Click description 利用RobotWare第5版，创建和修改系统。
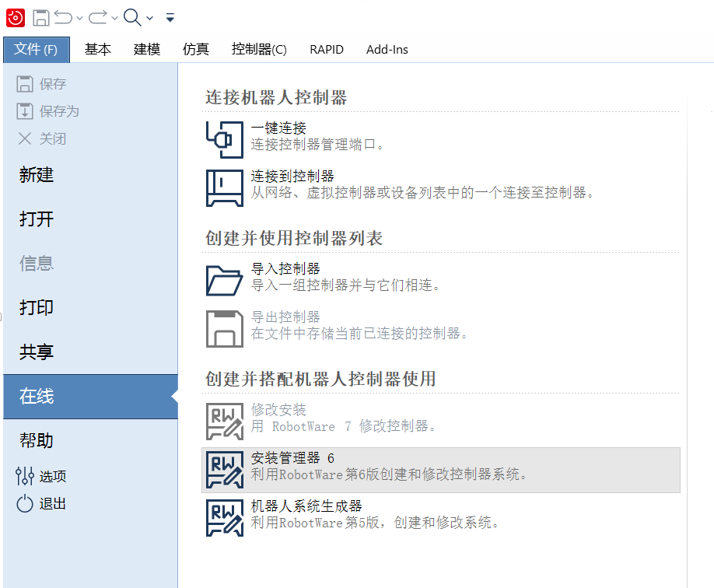Screen dimensions: 714x588 point(375,523)
